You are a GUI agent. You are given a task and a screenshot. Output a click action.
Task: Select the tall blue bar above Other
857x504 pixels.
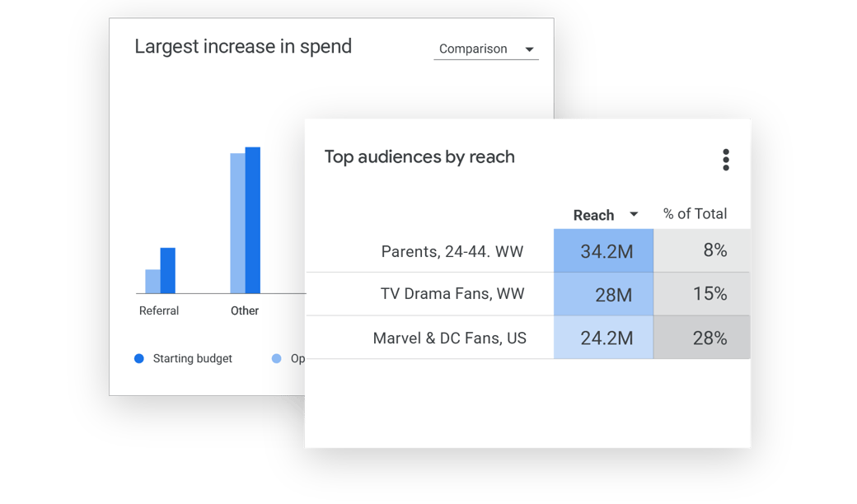251,222
